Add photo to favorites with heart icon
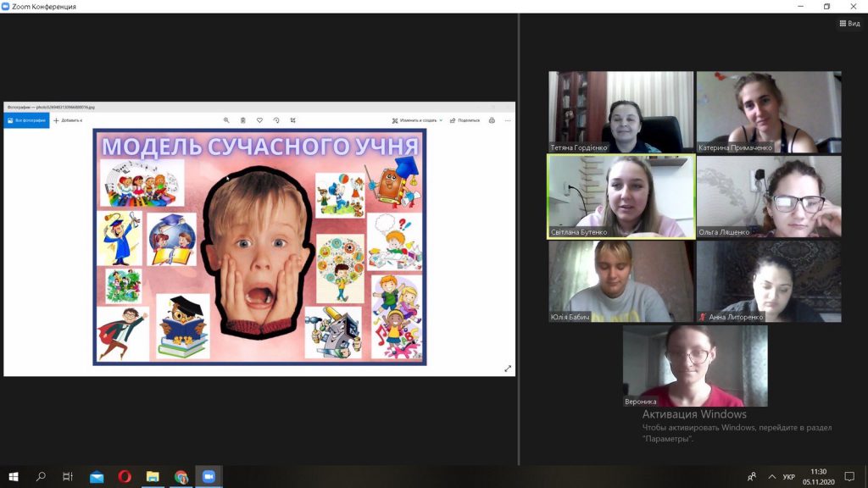Screen dimensions: 868x488 pos(259,120)
